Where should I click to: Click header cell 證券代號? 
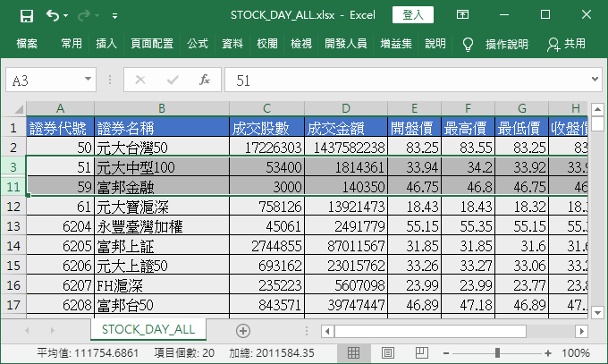click(x=60, y=128)
